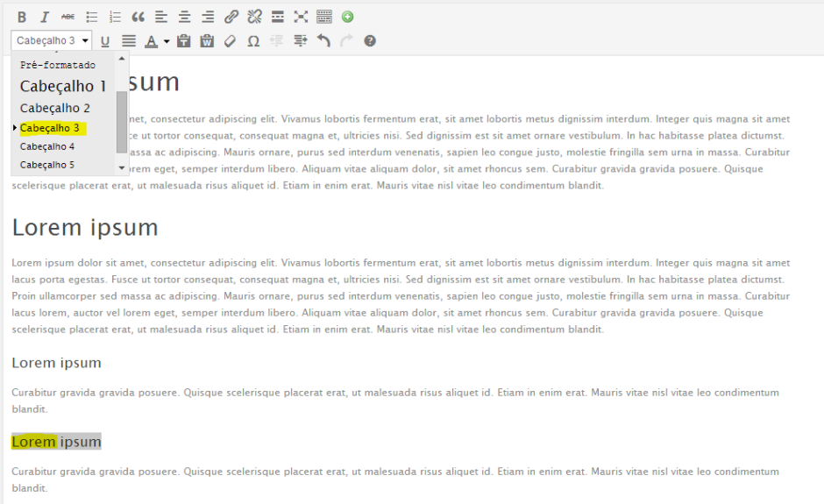
Task: Toggle italic text style
Action: [45, 17]
